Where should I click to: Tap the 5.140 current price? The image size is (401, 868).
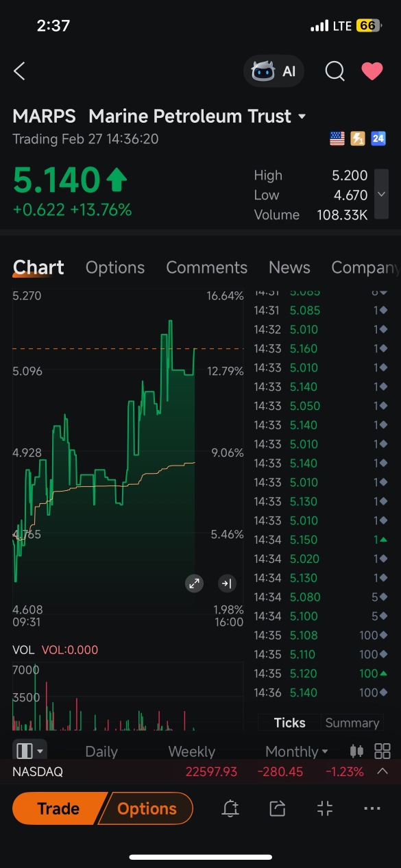57,180
